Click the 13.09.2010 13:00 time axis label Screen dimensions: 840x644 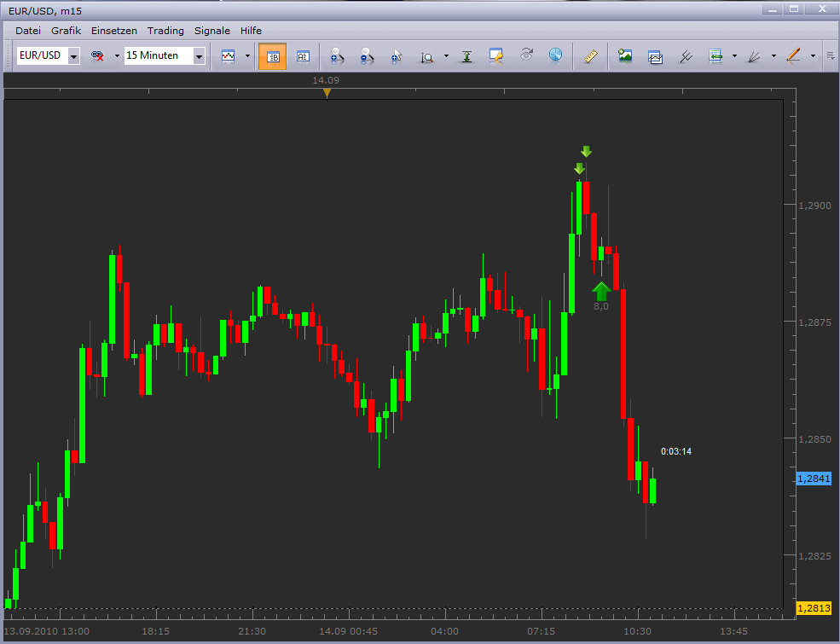(47, 631)
